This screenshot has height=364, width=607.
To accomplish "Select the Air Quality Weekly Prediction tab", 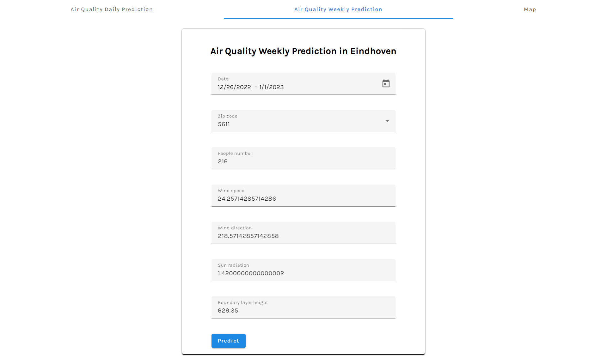I will pyautogui.click(x=338, y=9).
